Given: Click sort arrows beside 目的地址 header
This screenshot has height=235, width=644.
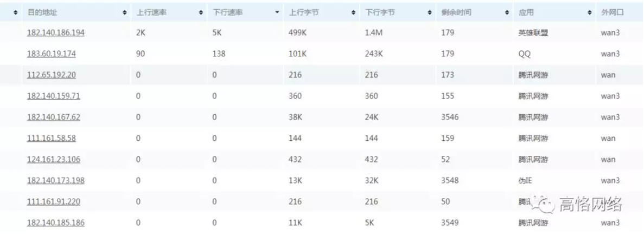Looking at the screenshot, I should [125, 12].
